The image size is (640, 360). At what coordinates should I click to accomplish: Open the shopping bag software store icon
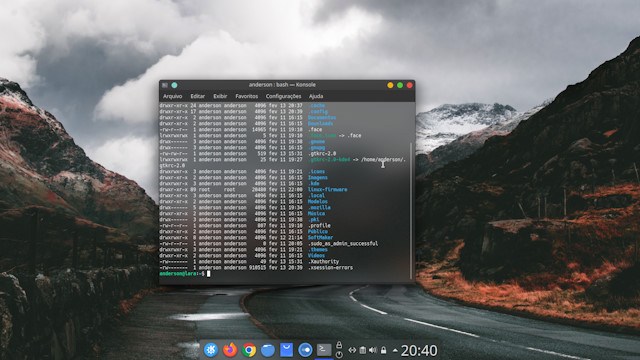click(287, 350)
